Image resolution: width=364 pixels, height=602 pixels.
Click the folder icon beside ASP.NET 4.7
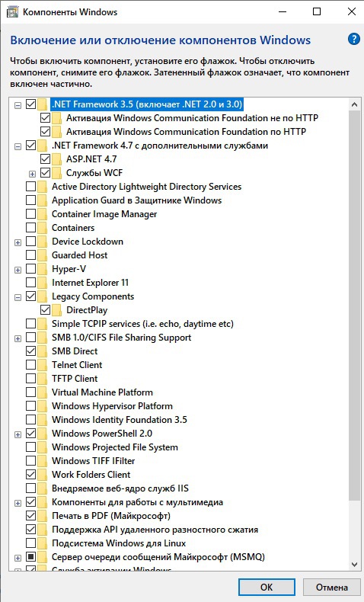(x=57, y=159)
